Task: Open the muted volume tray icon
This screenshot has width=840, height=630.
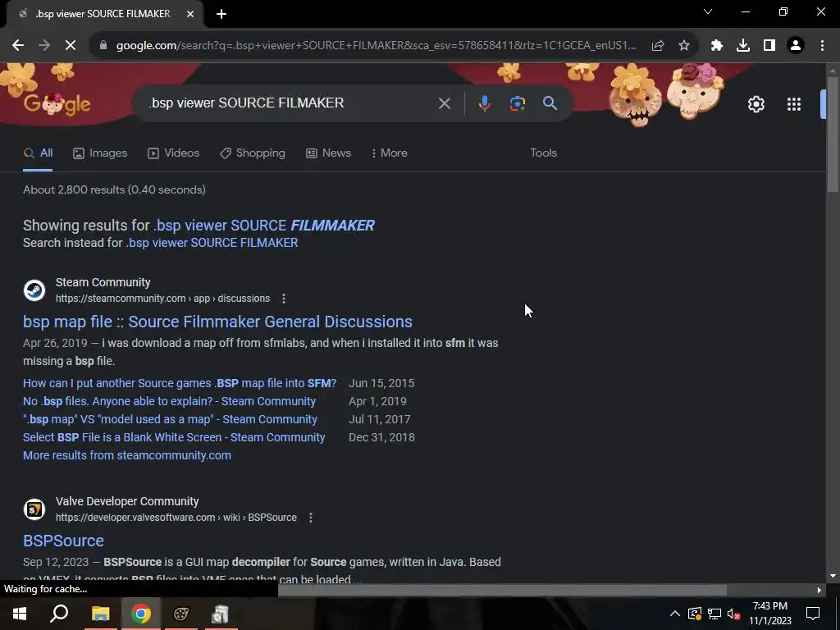Action: tap(734, 614)
